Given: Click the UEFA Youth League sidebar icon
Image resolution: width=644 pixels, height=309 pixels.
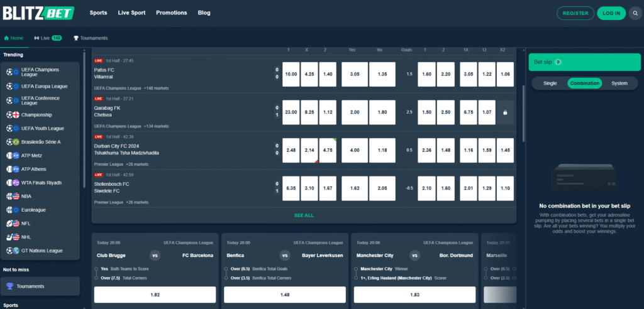Looking at the screenshot, I should click(13, 129).
